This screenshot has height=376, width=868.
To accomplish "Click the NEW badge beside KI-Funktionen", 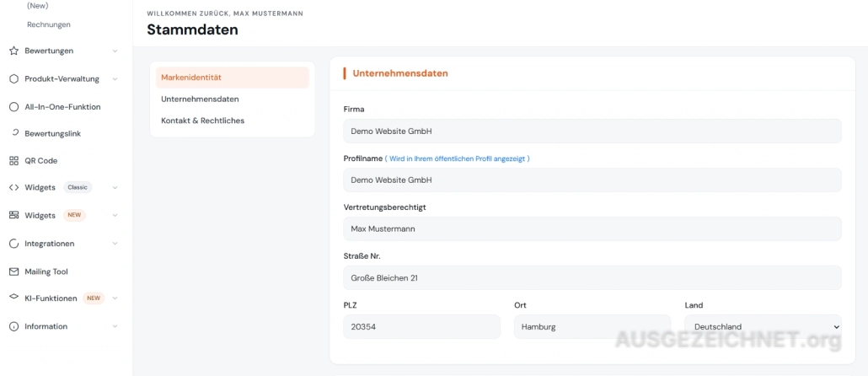I will (x=94, y=298).
